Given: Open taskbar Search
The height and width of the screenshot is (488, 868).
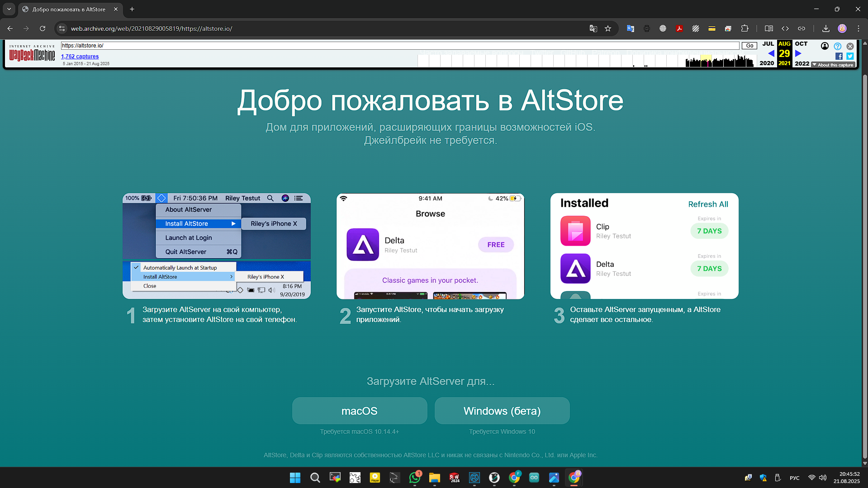Looking at the screenshot, I should pos(315,478).
